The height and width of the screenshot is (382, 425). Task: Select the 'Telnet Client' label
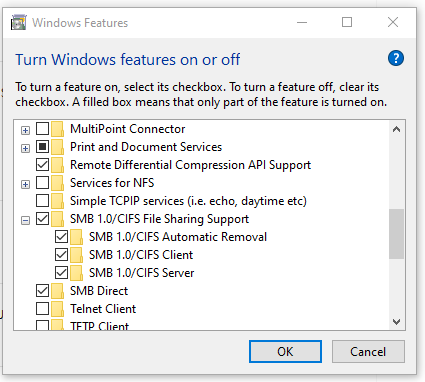point(103,309)
